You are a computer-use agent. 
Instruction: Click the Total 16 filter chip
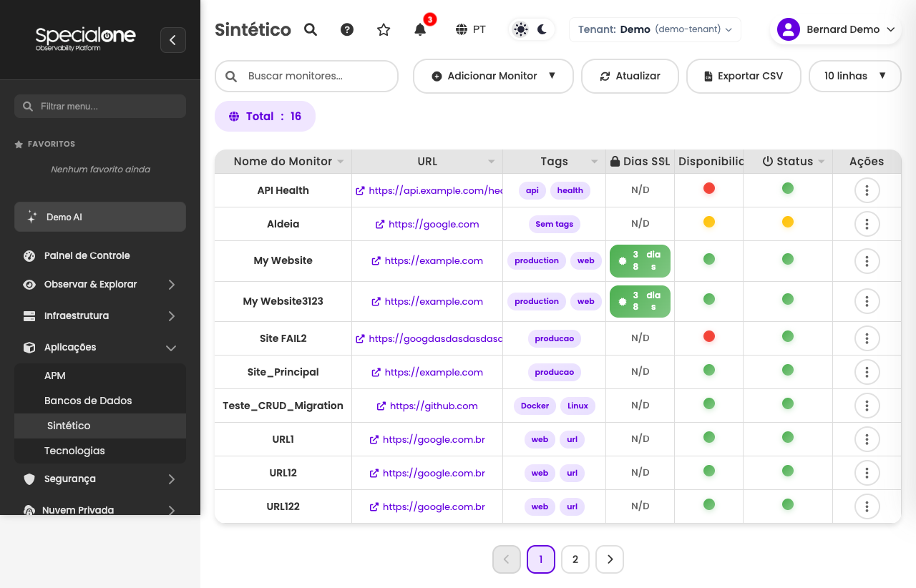tap(265, 116)
